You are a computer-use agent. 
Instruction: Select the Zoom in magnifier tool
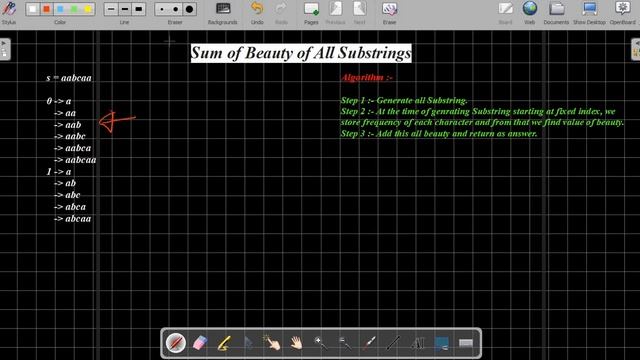(320, 343)
